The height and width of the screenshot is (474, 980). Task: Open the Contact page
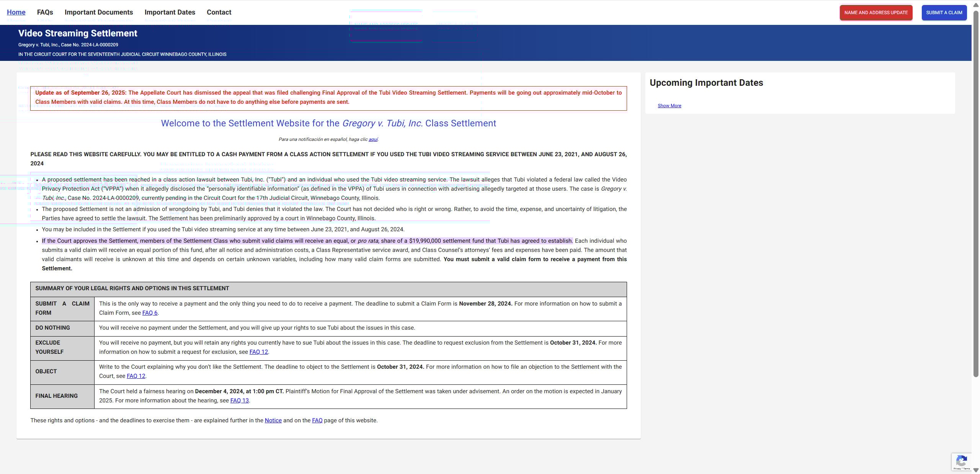[x=219, y=12]
